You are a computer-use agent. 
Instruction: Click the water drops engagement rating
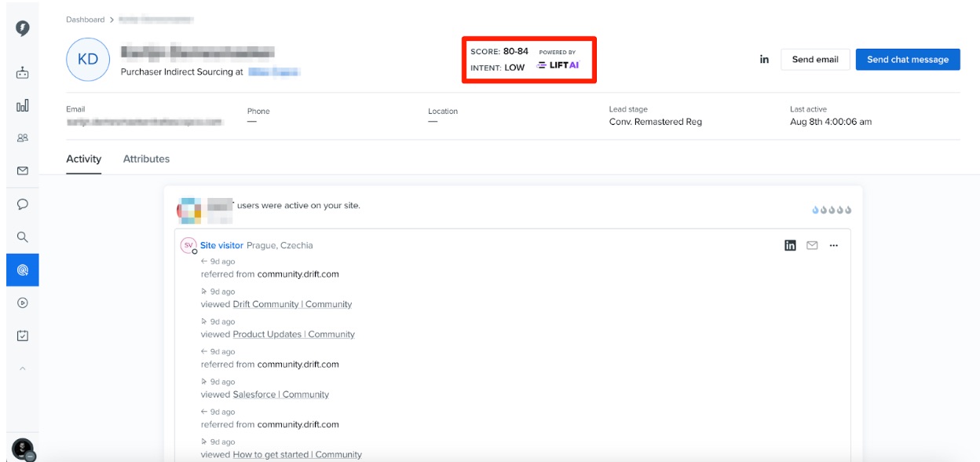pos(832,210)
